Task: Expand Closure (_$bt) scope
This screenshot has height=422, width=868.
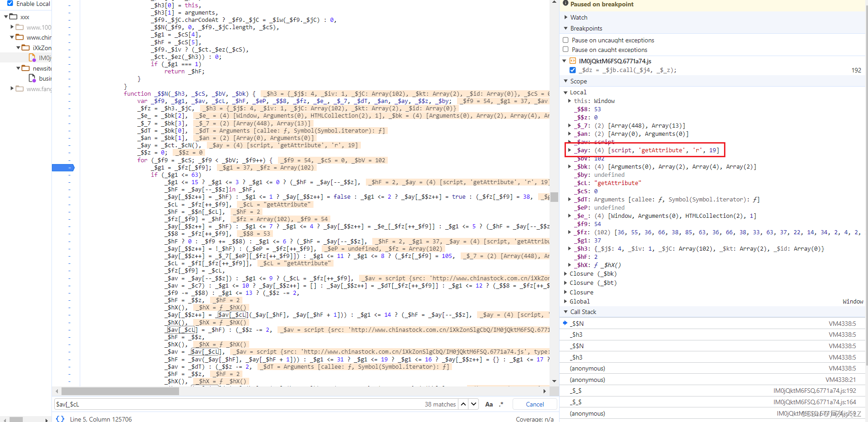Action: pyautogui.click(x=566, y=283)
